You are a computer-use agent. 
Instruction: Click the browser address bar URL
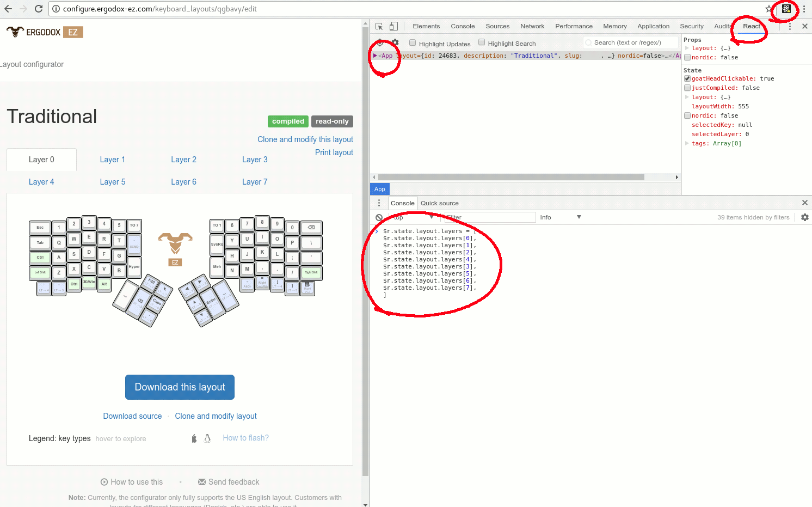pyautogui.click(x=160, y=9)
